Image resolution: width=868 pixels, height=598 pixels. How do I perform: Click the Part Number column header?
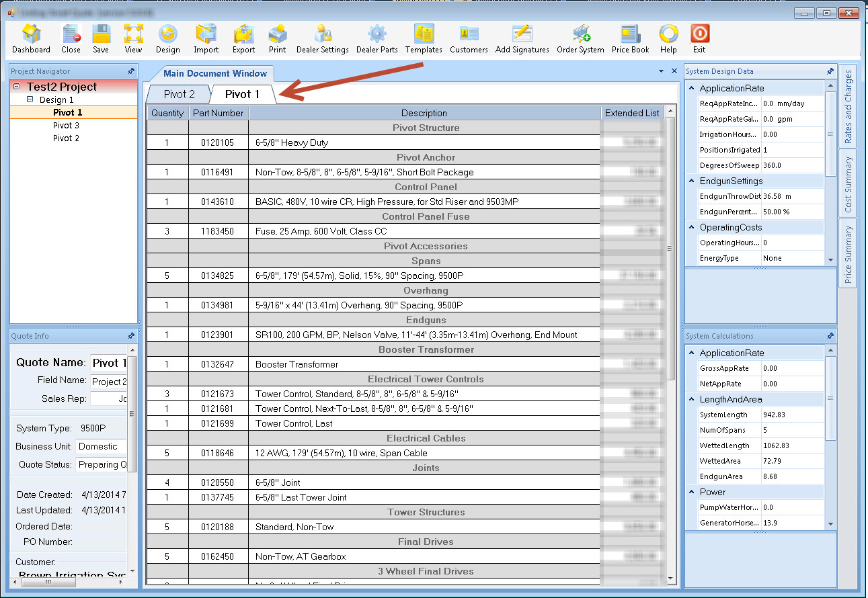pos(219,113)
